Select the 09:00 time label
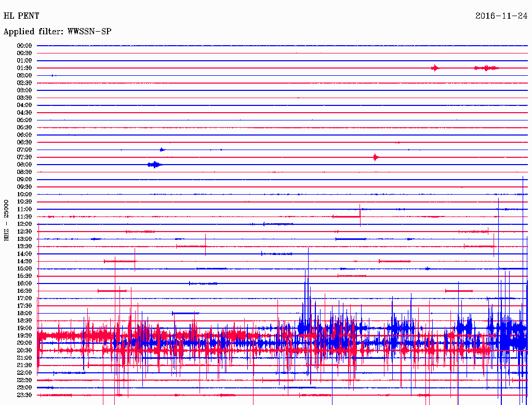The height and width of the screenshot is (405, 532). 24,180
